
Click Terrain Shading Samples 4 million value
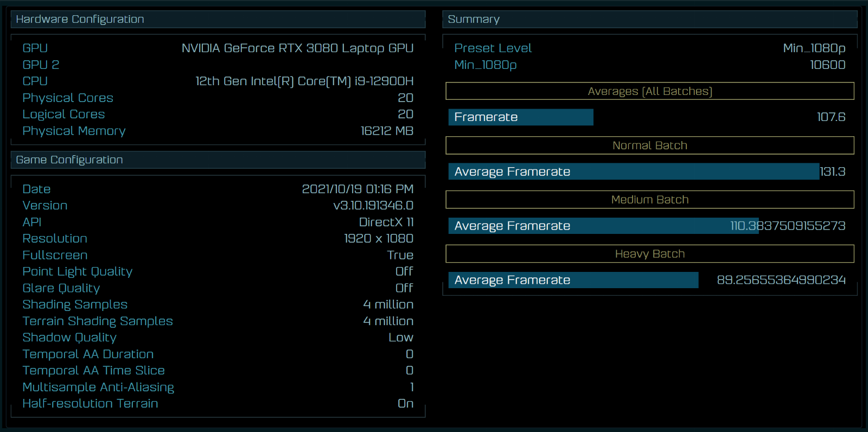[388, 321]
